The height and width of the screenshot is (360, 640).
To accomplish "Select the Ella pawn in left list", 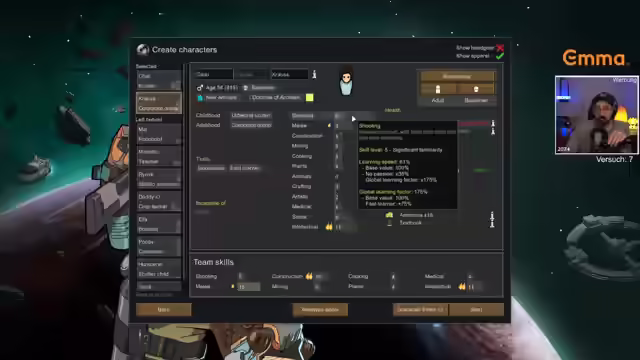I will click(159, 224).
